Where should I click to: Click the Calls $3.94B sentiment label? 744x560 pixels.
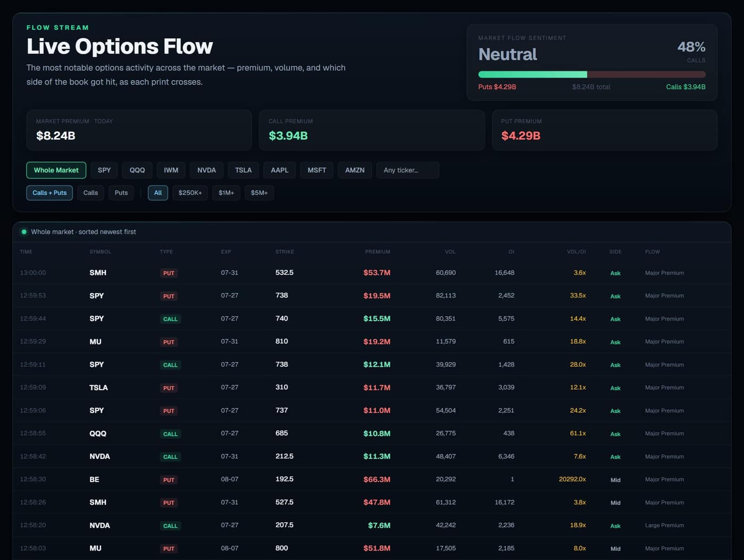pos(686,87)
